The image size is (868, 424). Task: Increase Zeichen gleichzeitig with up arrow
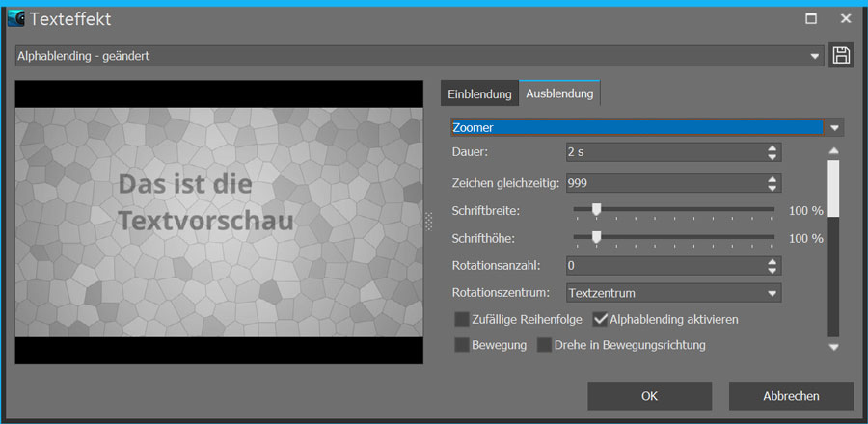click(772, 178)
